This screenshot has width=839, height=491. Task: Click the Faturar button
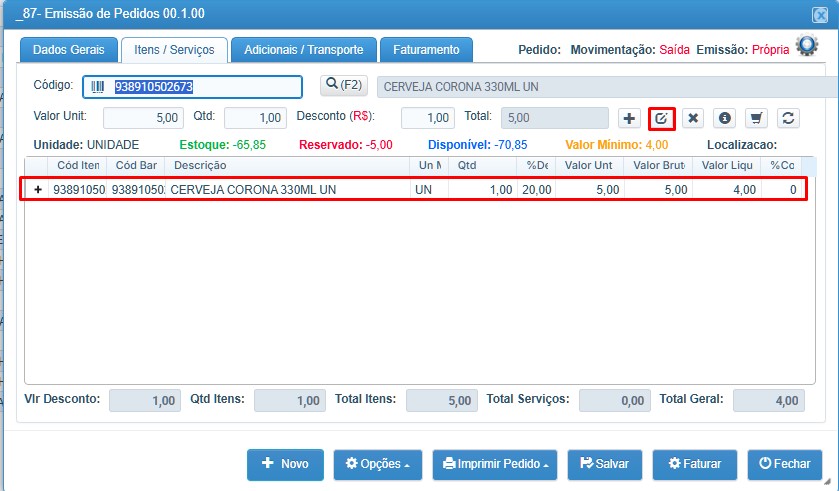point(695,464)
